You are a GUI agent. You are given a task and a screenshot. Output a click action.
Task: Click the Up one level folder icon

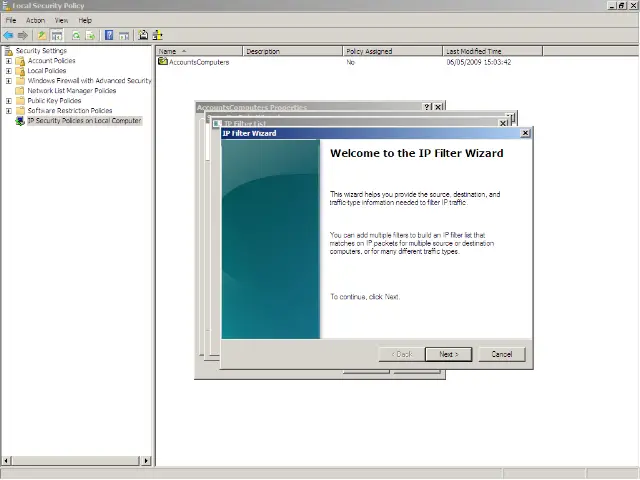42,35
